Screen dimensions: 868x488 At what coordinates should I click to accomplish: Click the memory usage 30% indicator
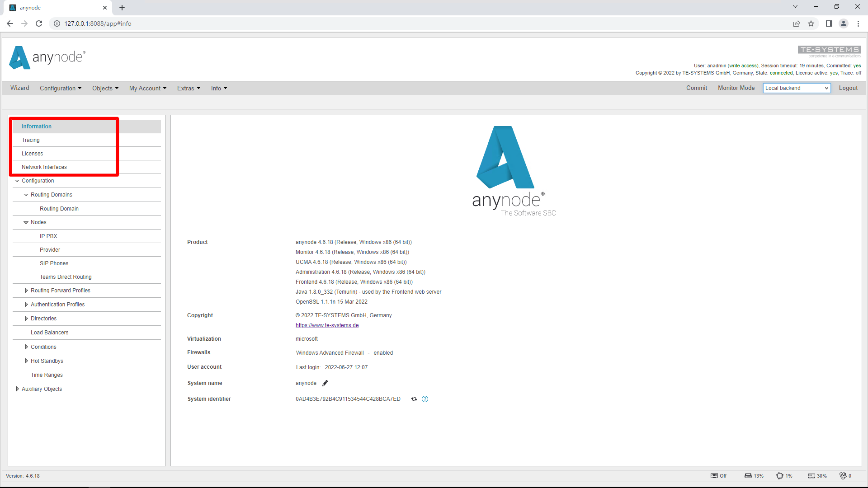point(817,476)
